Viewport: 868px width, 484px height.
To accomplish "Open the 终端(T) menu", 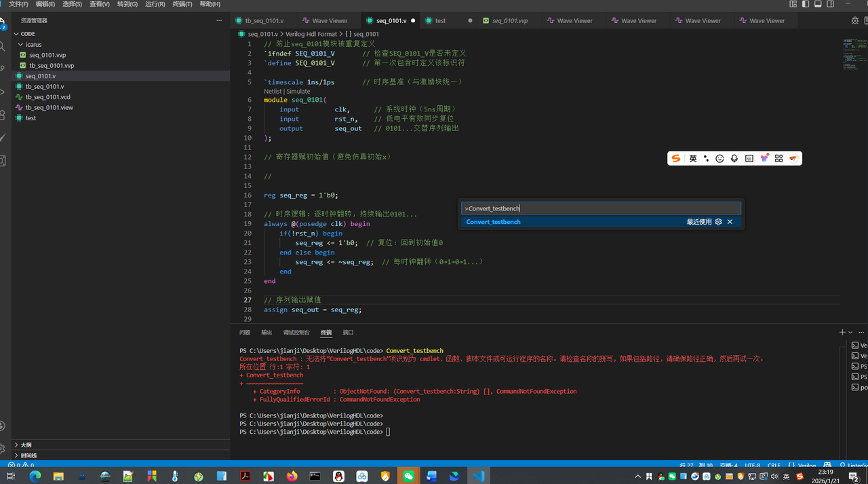I will [x=182, y=4].
